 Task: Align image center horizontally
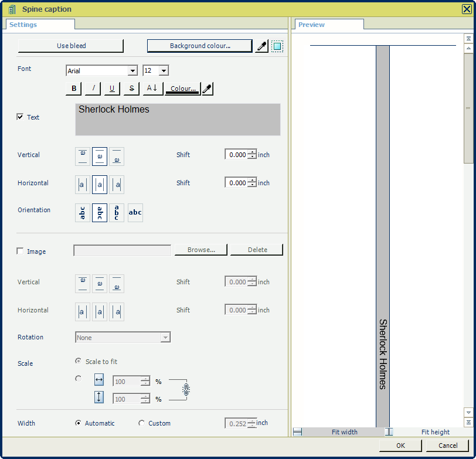click(x=100, y=312)
